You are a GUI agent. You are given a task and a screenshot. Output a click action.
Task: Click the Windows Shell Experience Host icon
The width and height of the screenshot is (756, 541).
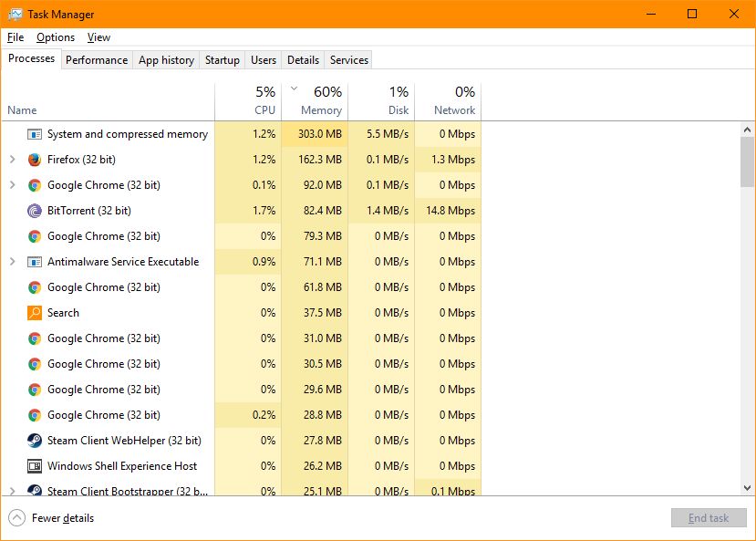35,466
